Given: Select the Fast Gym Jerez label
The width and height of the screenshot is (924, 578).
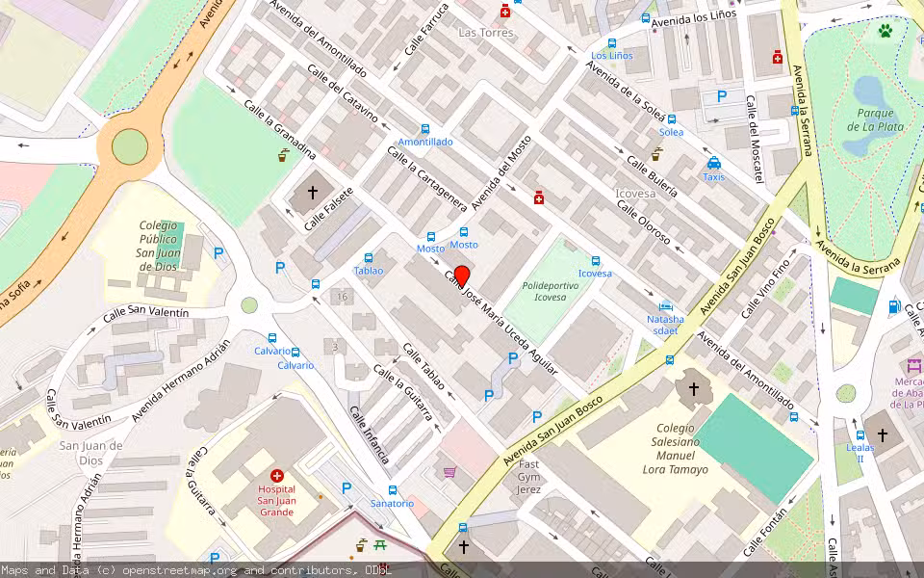Looking at the screenshot, I should pos(528,477).
